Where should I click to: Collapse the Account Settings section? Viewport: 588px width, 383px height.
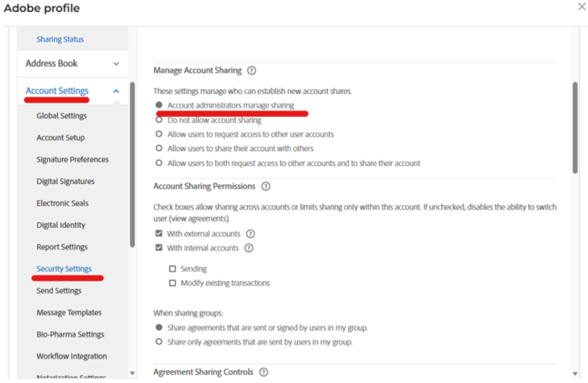[x=116, y=91]
